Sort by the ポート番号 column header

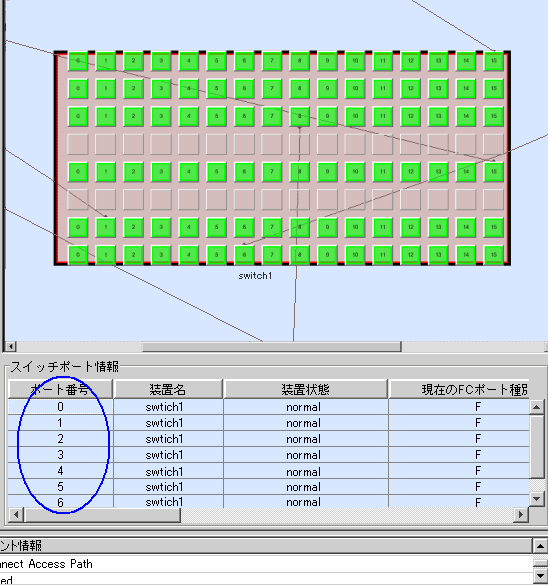click(x=60, y=389)
